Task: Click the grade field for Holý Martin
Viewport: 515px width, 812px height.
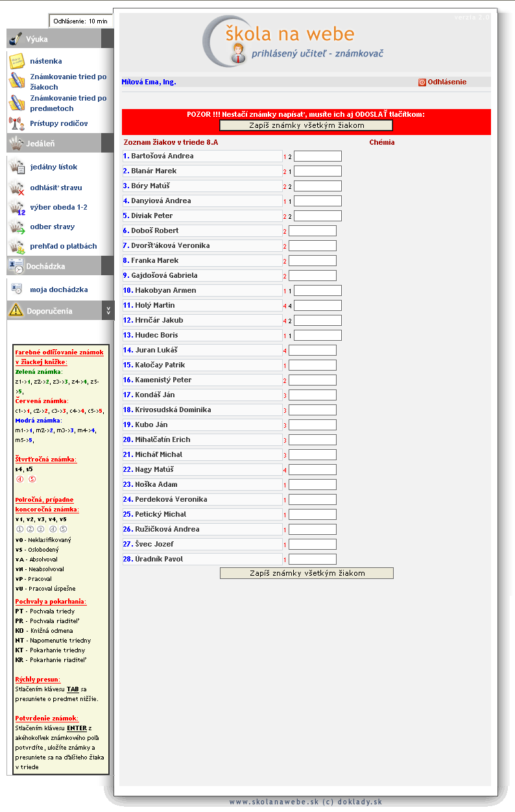Action: (317, 306)
